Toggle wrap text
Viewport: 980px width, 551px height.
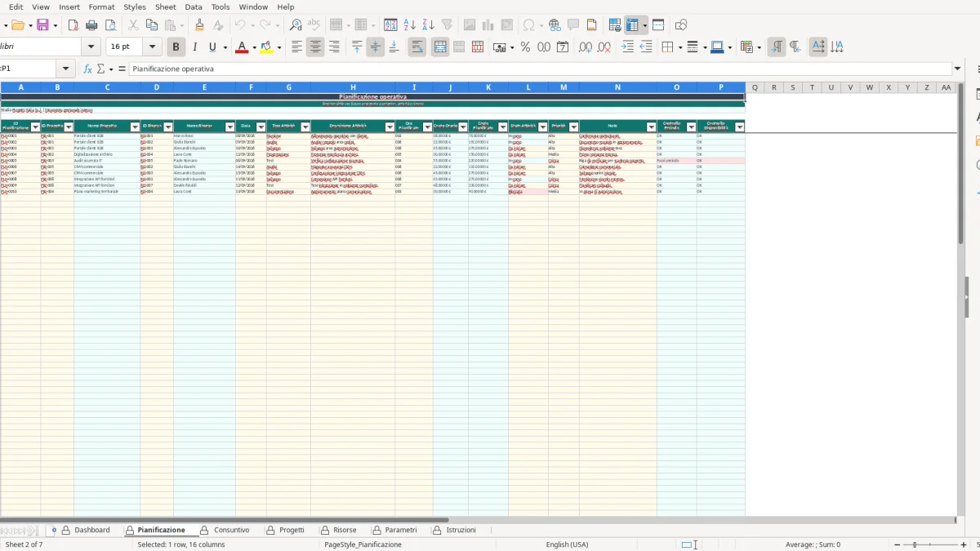(x=416, y=47)
